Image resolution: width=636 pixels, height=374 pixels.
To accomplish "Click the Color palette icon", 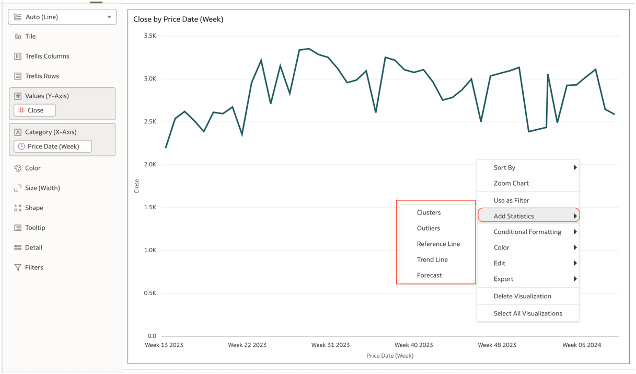I will click(18, 168).
